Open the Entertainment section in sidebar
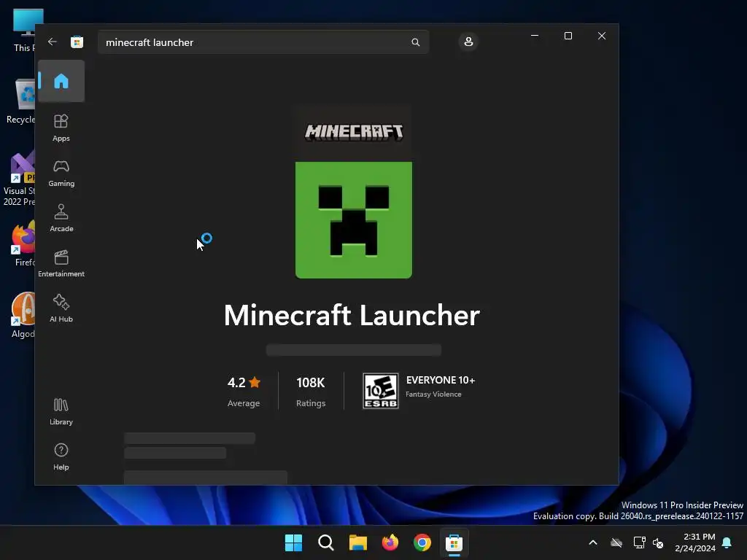The height and width of the screenshot is (560, 747). tap(61, 263)
